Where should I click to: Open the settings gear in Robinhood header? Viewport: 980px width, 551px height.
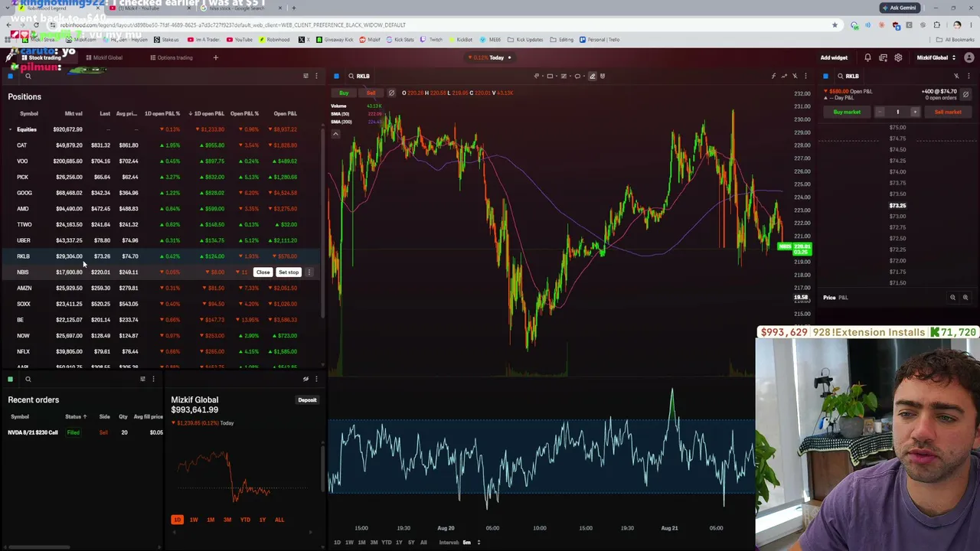click(898, 57)
